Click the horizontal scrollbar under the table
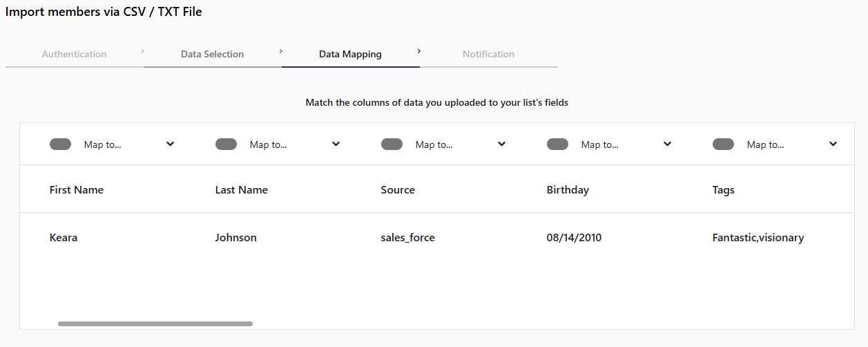 155,323
